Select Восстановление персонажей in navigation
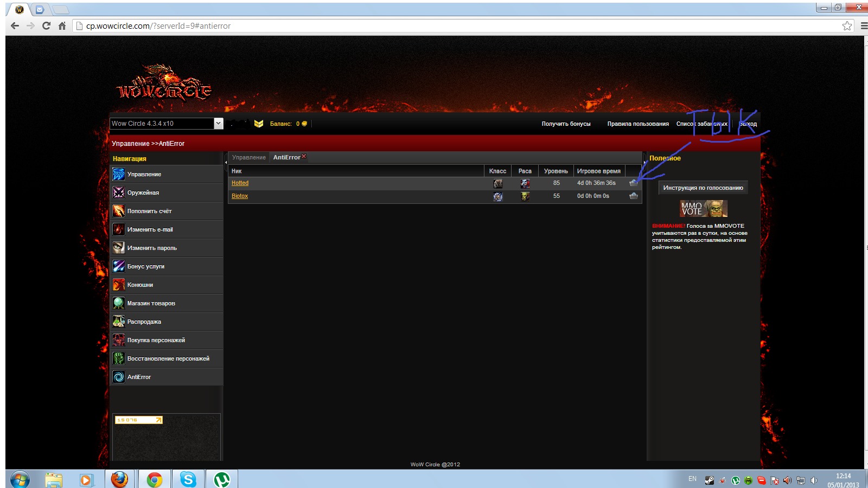 point(168,358)
